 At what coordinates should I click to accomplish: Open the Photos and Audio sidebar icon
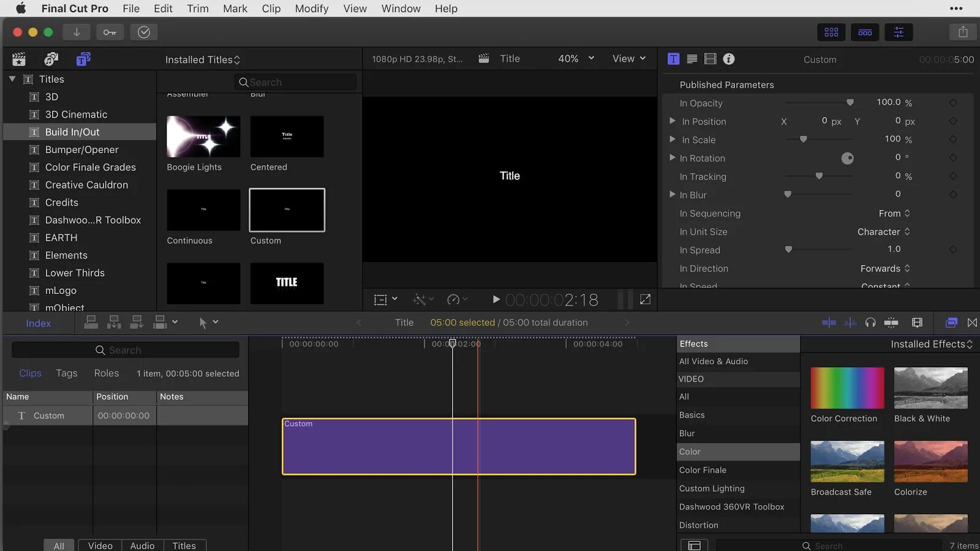click(51, 59)
